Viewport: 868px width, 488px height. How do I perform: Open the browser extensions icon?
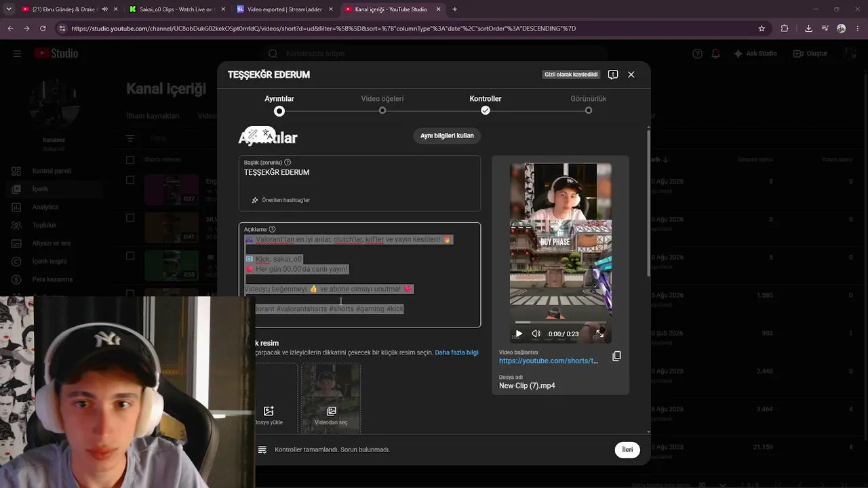click(x=785, y=28)
